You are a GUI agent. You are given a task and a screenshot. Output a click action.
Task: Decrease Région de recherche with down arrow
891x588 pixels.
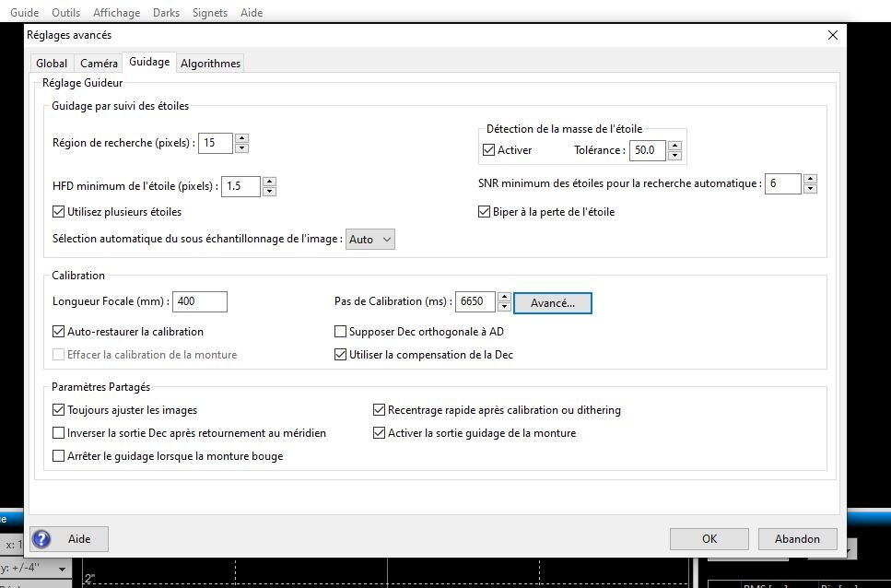pos(241,147)
